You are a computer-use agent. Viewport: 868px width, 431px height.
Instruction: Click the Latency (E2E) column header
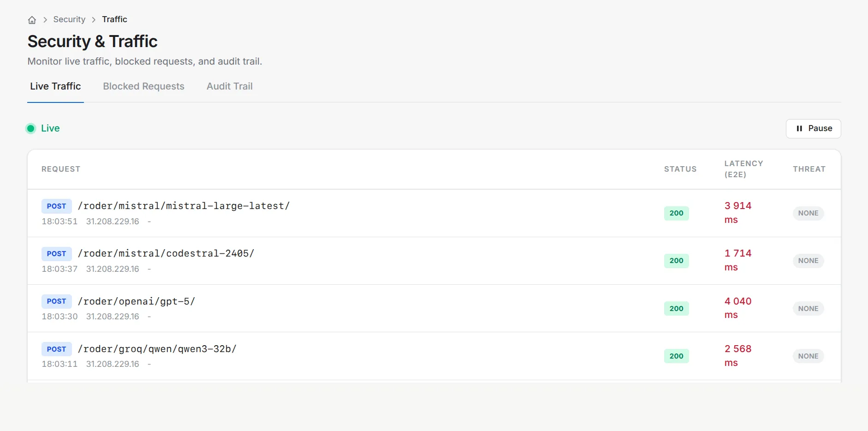[x=743, y=169]
